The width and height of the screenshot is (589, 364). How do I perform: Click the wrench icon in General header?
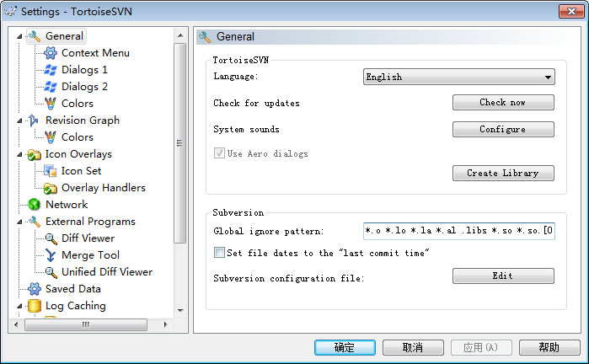point(205,37)
